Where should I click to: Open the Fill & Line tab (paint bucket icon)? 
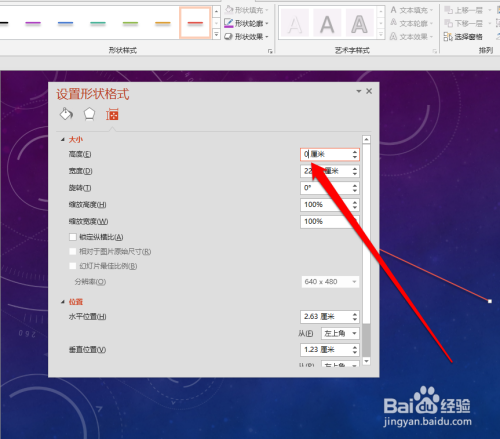pos(66,114)
